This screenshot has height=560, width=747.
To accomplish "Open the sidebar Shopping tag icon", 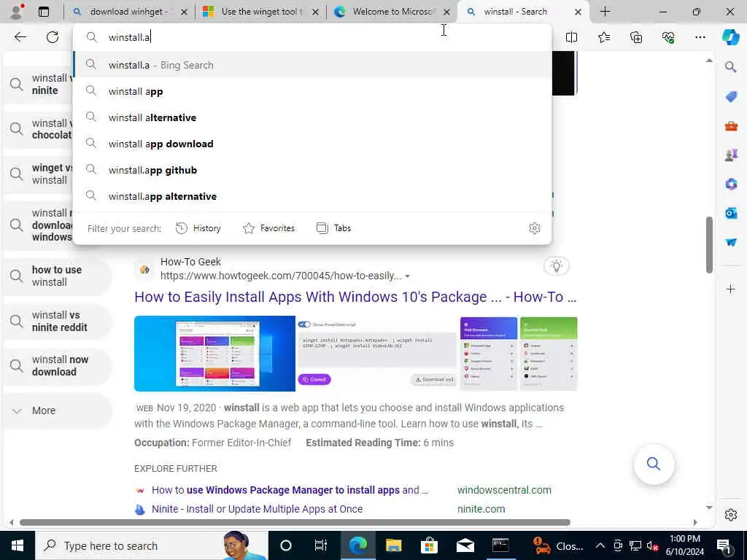I will [x=731, y=97].
